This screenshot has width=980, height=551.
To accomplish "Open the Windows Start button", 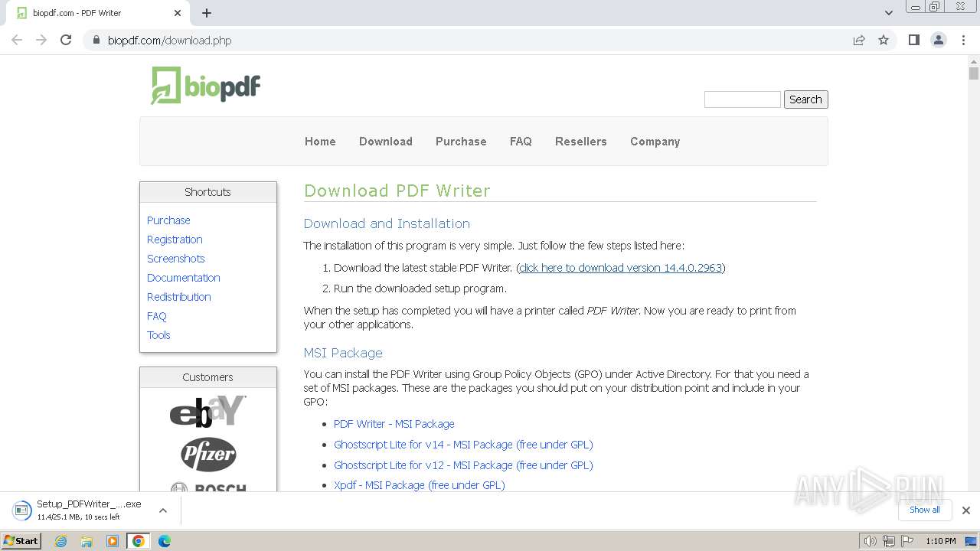I will tap(21, 540).
